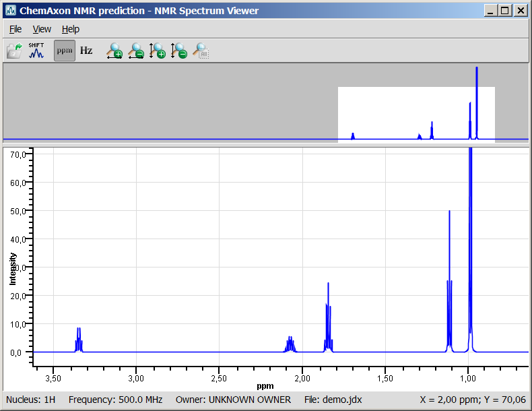The width and height of the screenshot is (532, 411).
Task: Open the Help menu
Action: [x=71, y=29]
